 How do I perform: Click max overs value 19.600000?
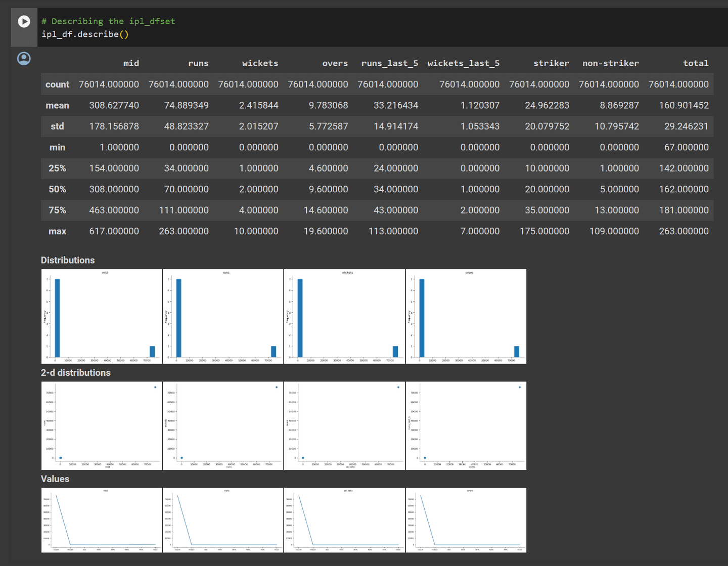tap(326, 231)
